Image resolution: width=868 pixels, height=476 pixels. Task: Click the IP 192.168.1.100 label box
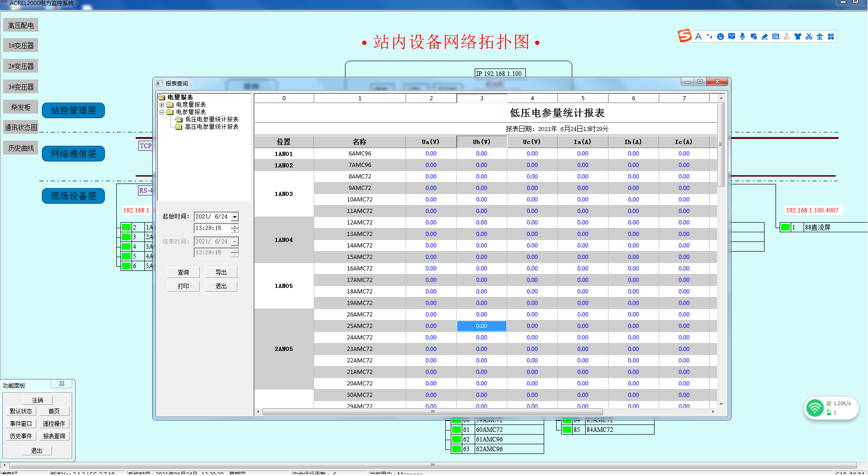tap(500, 73)
